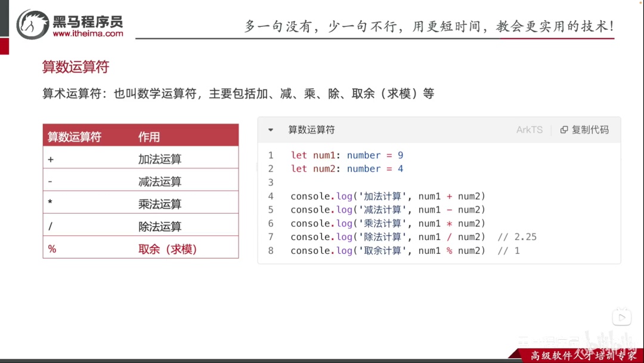
Task: Click the 高级软件人才培训专家 banner
Action: [583, 355]
